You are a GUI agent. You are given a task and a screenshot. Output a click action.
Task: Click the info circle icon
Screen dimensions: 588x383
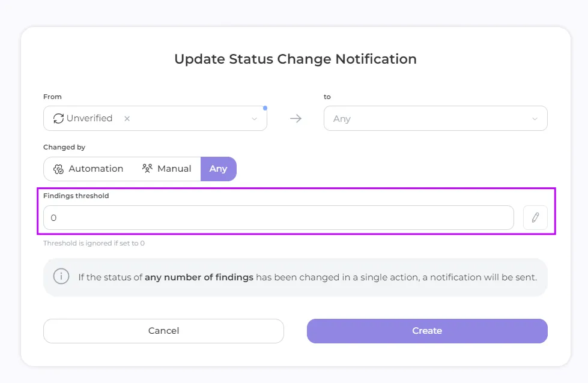click(61, 277)
